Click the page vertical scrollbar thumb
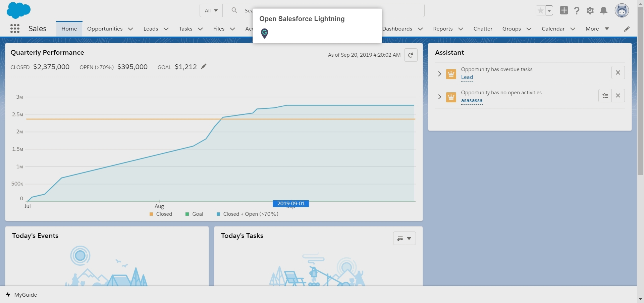Image resolution: width=644 pixels, height=303 pixels. [640, 91]
